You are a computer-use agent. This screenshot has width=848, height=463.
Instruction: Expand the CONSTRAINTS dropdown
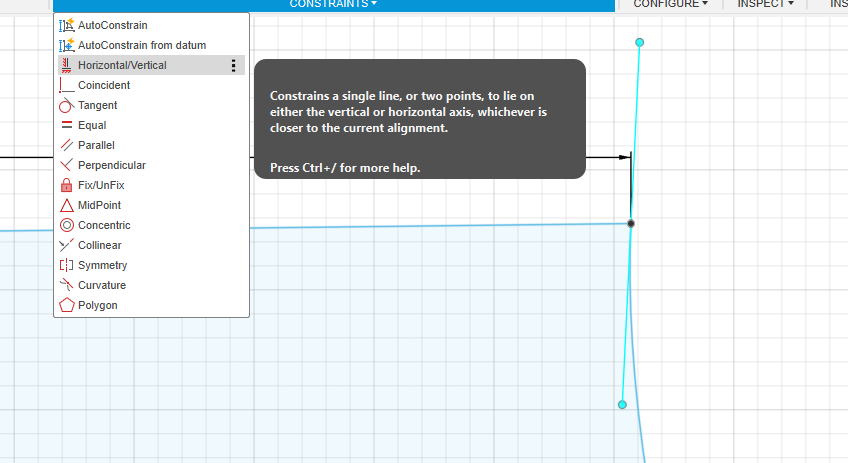(333, 4)
